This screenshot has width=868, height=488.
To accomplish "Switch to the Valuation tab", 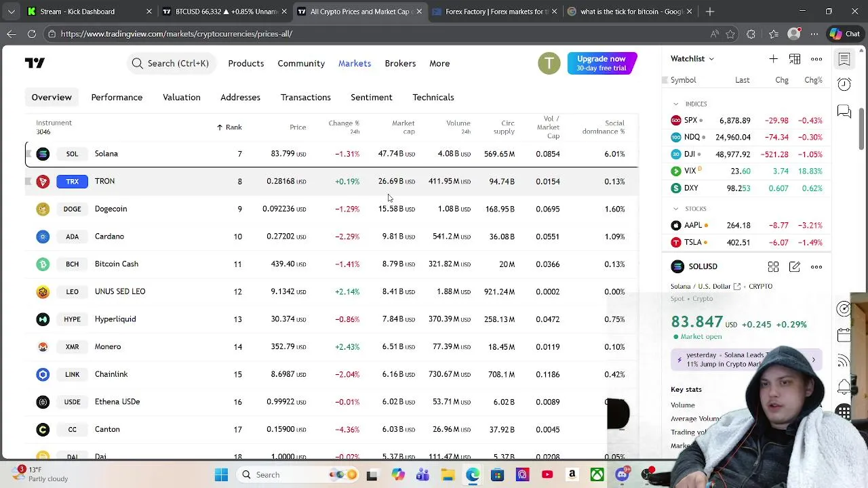I will [181, 98].
